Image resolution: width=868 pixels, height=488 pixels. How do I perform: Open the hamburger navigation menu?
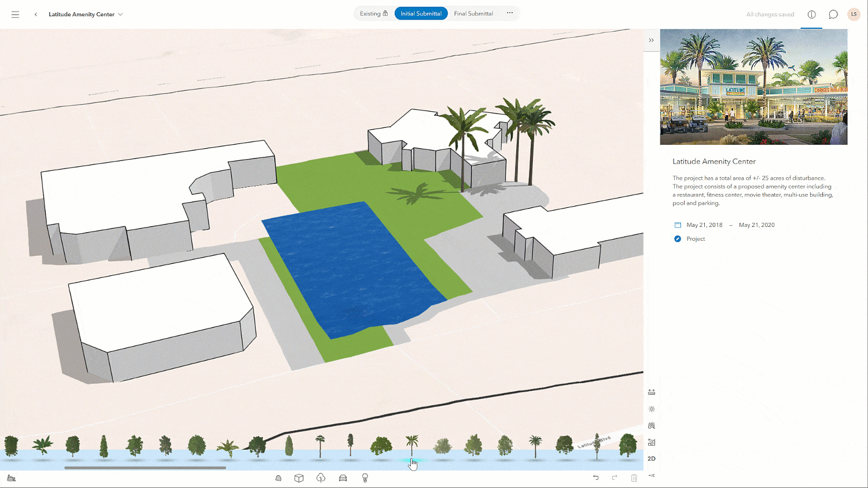[x=16, y=14]
